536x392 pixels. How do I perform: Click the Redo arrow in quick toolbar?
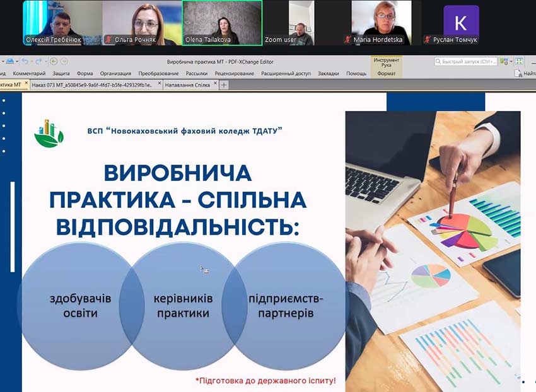(x=40, y=62)
